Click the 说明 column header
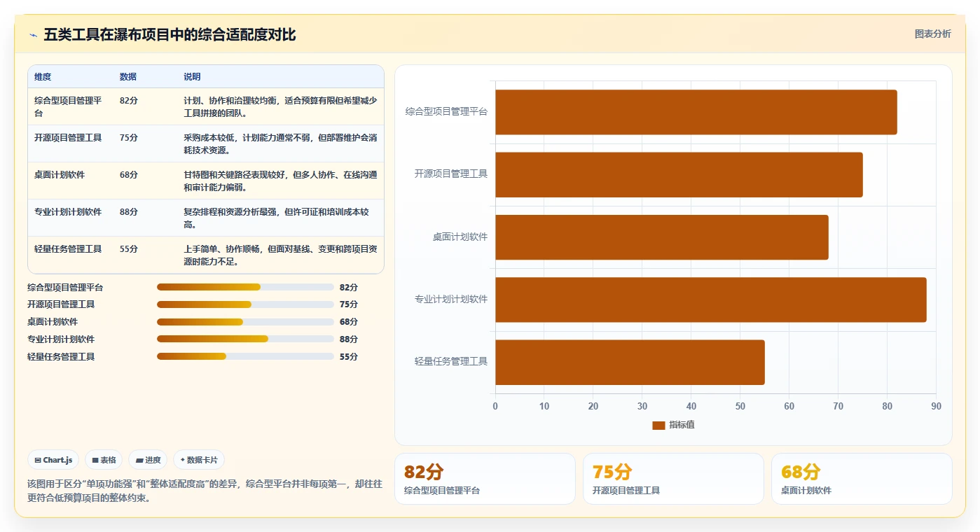Viewport: 980px width, 532px height. coord(192,77)
